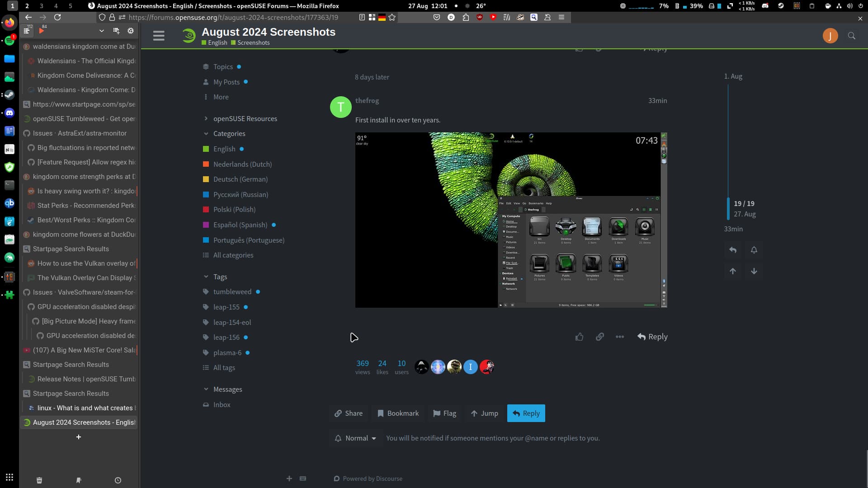Like thefrog's post with thumbs-up icon
The width and height of the screenshot is (868, 488).
click(x=579, y=337)
